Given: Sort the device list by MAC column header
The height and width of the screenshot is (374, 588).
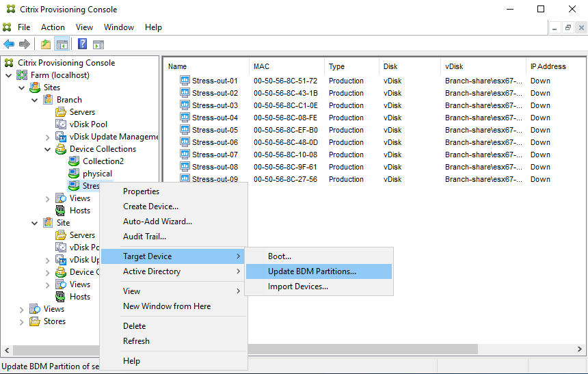Looking at the screenshot, I should [261, 66].
